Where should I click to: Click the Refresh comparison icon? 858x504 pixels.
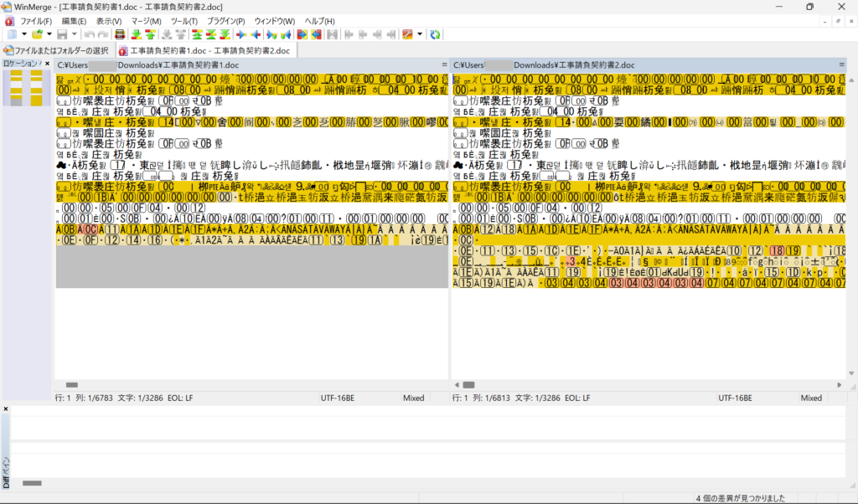[435, 34]
